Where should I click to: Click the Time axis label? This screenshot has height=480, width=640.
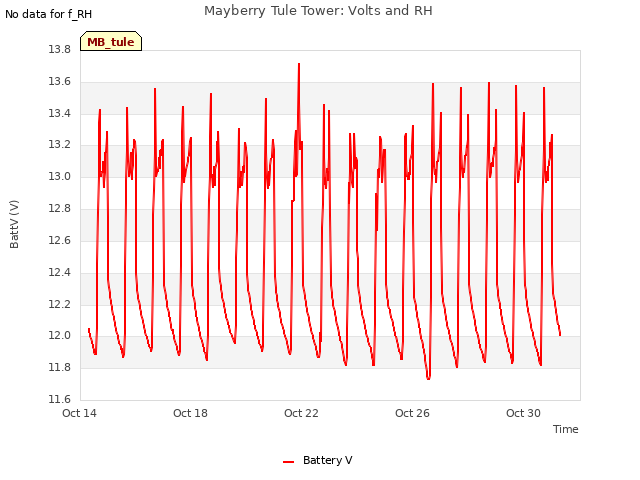pyautogui.click(x=565, y=429)
